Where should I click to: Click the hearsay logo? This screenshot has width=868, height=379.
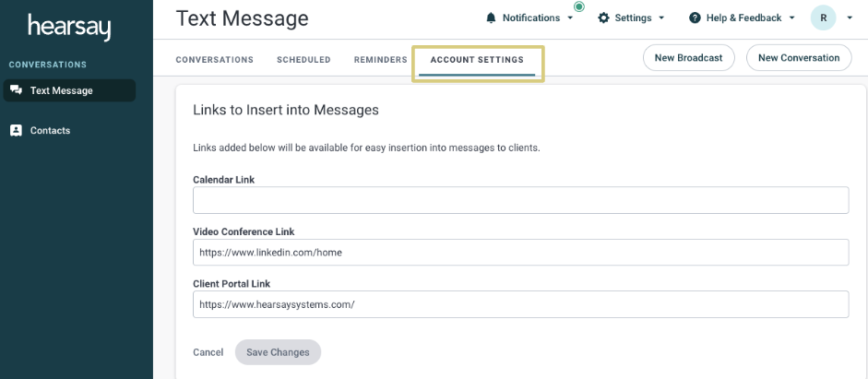click(x=69, y=27)
